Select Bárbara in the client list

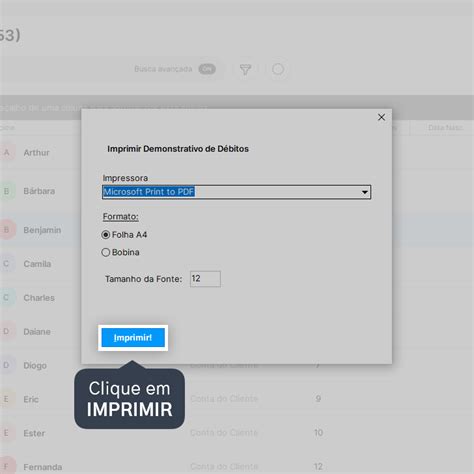point(39,191)
